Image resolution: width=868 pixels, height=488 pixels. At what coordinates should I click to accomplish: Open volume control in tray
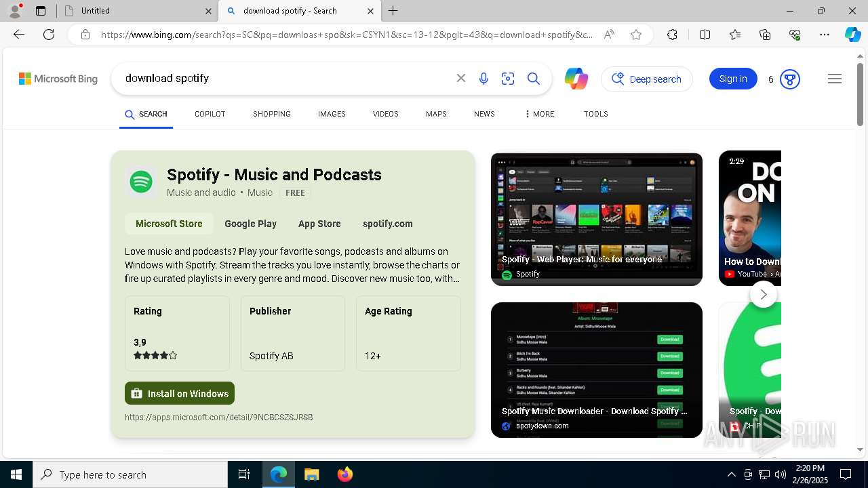pyautogui.click(x=781, y=474)
